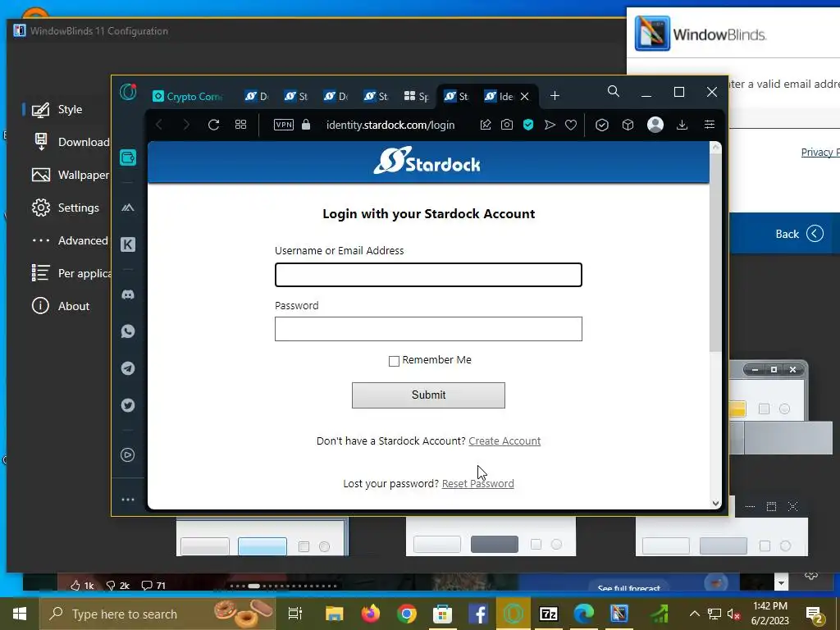The width and height of the screenshot is (840, 630).
Task: Reload the Stardock login page
Action: [214, 125]
